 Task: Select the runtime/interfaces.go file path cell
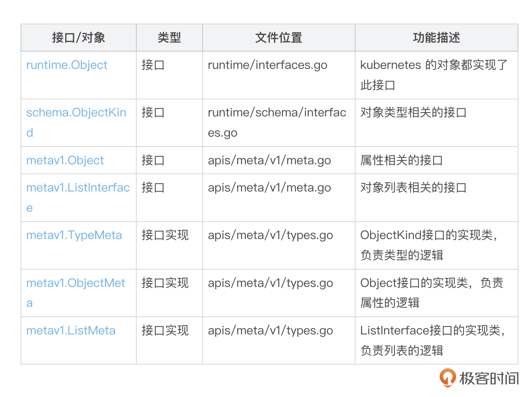point(267,65)
